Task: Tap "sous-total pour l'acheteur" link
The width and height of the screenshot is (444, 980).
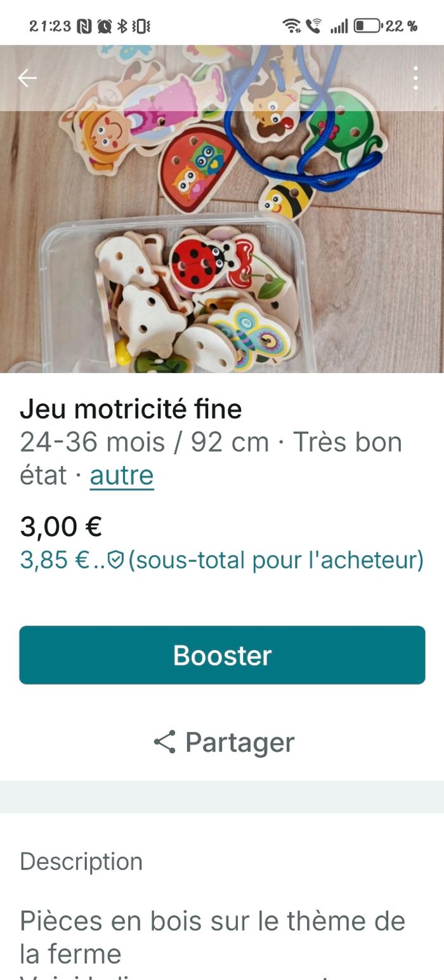Action: coord(275,560)
